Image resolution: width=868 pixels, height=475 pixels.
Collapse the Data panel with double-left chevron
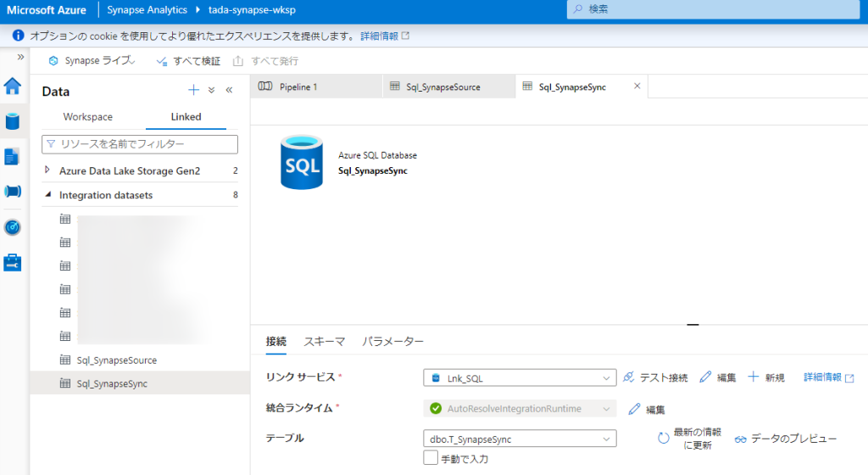tap(229, 90)
